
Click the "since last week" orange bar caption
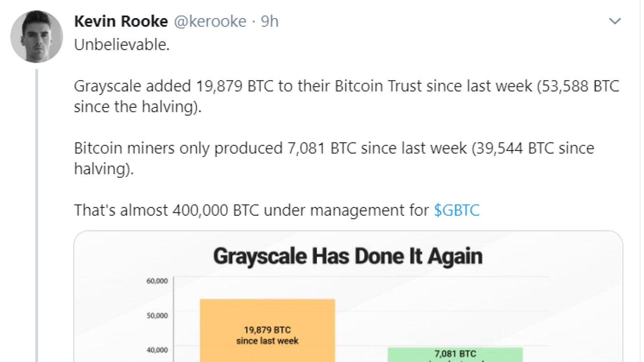pos(267,341)
